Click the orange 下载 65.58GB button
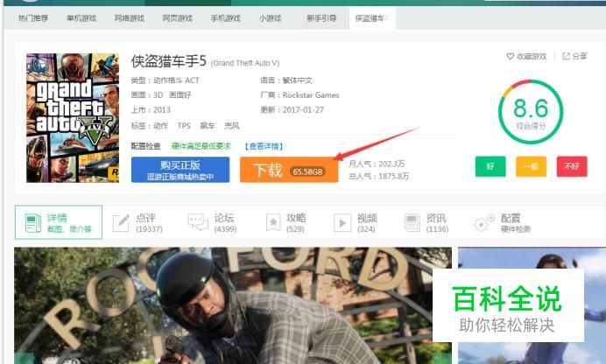 click(x=289, y=170)
